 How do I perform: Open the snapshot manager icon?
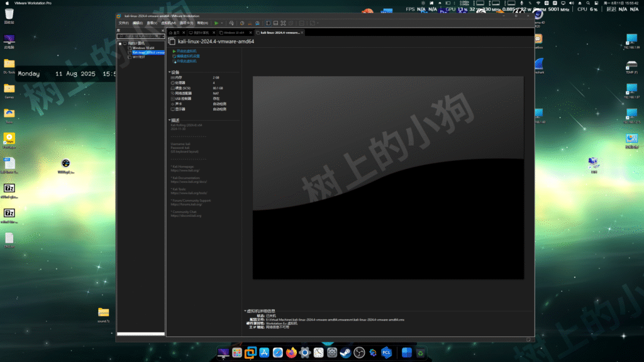pyautogui.click(x=257, y=23)
